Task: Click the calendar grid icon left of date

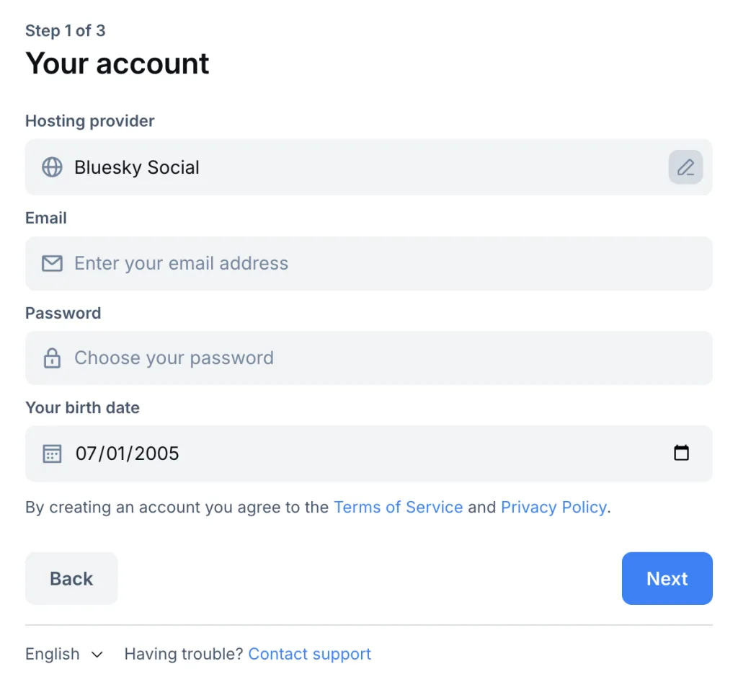Action: (x=52, y=453)
